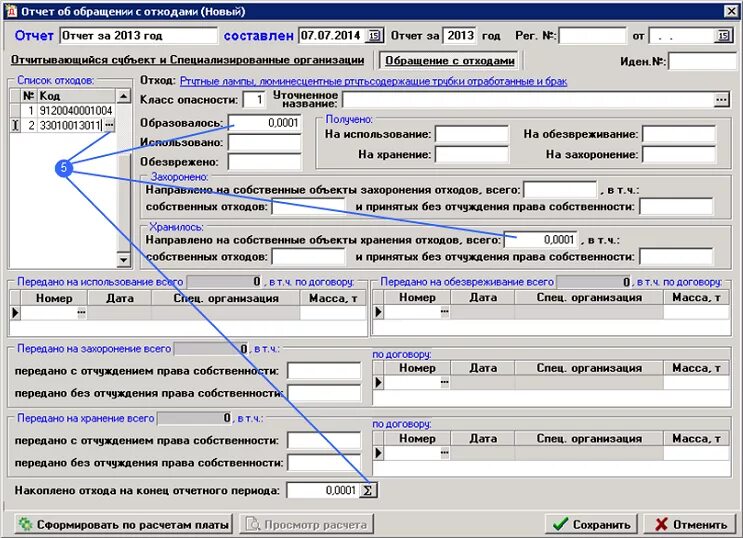This screenshot has width=743, height=538.
Task: Click 'На использование' received field
Action: tap(472, 134)
